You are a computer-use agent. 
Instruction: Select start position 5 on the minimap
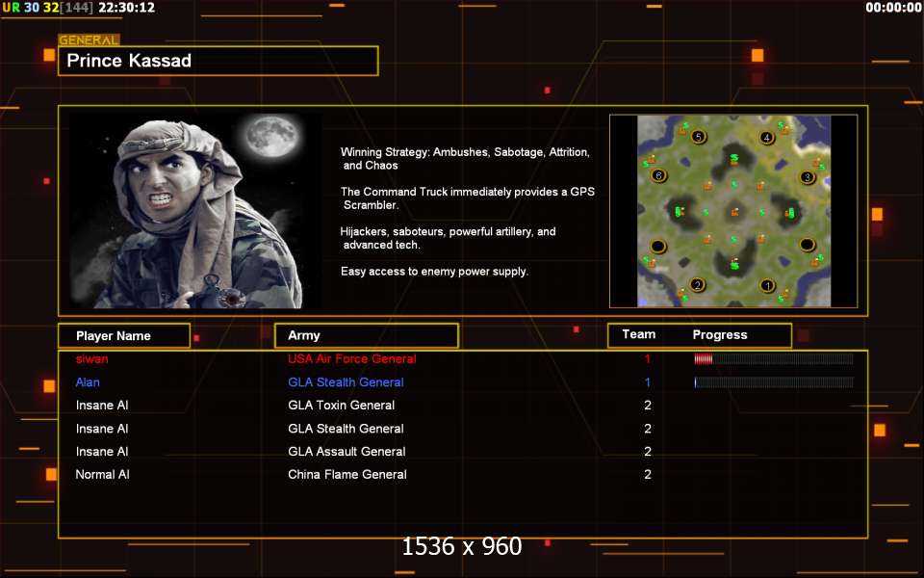click(x=699, y=137)
